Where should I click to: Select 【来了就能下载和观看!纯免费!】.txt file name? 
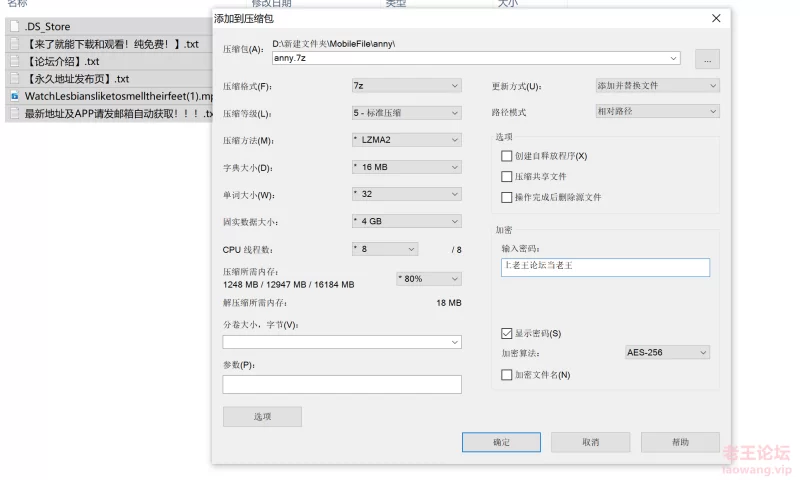click(112, 44)
